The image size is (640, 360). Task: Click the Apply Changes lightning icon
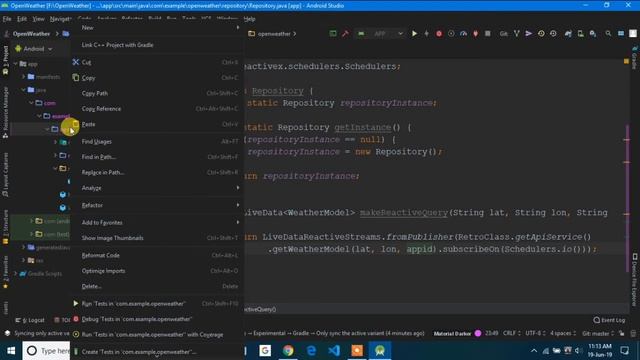coord(427,33)
